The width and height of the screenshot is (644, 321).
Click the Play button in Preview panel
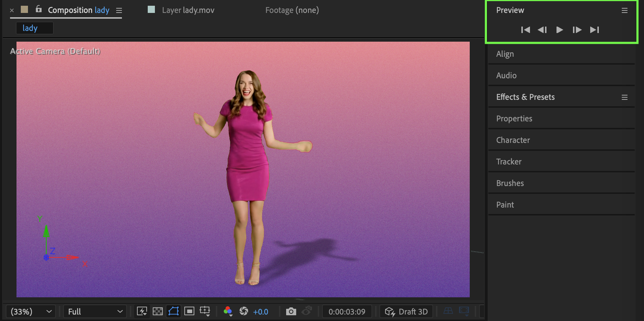point(559,30)
